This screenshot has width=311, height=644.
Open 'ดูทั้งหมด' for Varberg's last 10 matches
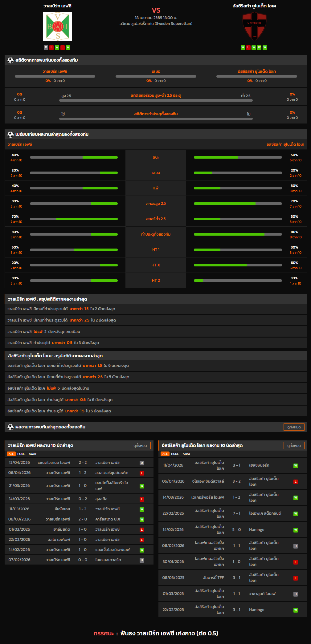[140, 445]
